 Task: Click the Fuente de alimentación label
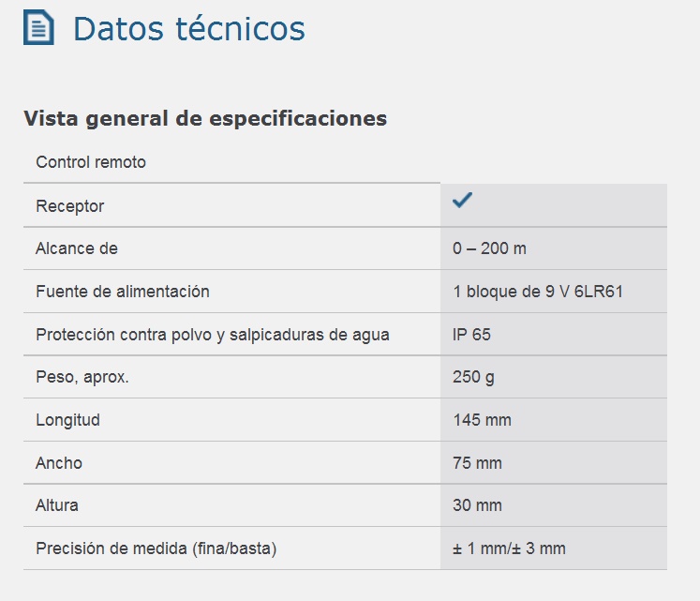pyautogui.click(x=123, y=292)
